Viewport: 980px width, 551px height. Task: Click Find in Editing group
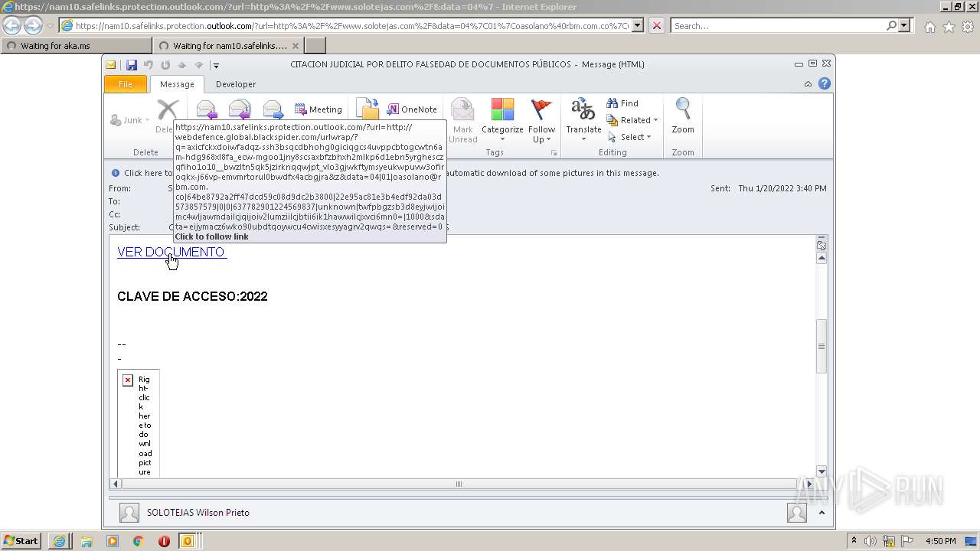tap(622, 103)
